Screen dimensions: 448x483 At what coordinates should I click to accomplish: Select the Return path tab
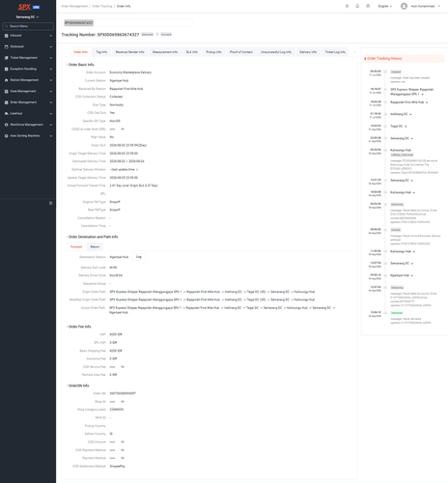[95, 247]
